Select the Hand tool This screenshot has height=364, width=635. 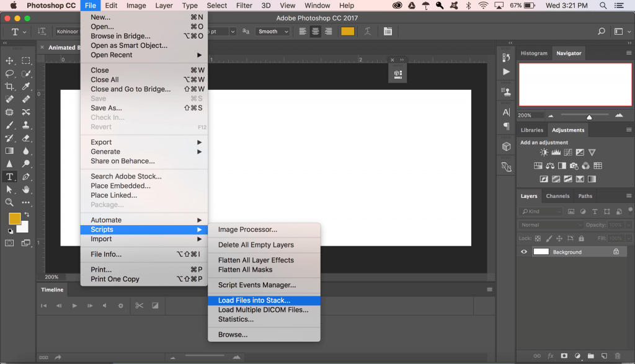(26, 189)
